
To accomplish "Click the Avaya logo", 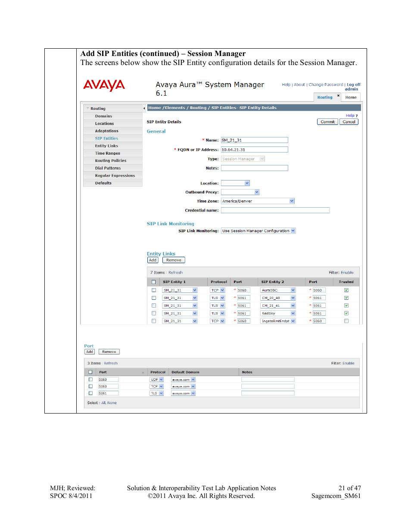I will point(104,85).
